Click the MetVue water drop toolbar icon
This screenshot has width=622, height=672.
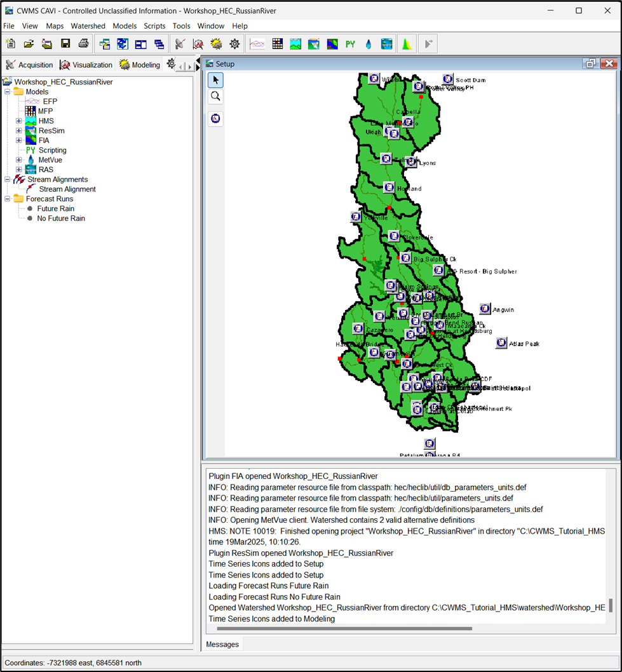[368, 44]
